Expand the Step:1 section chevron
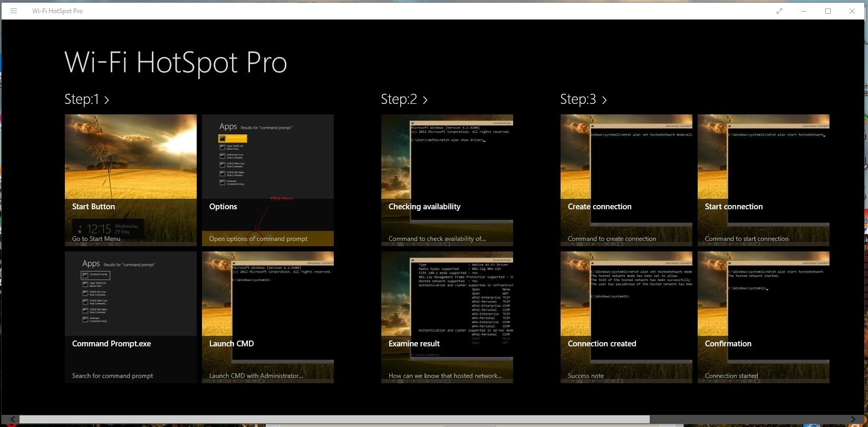This screenshot has height=427, width=868. pos(107,100)
